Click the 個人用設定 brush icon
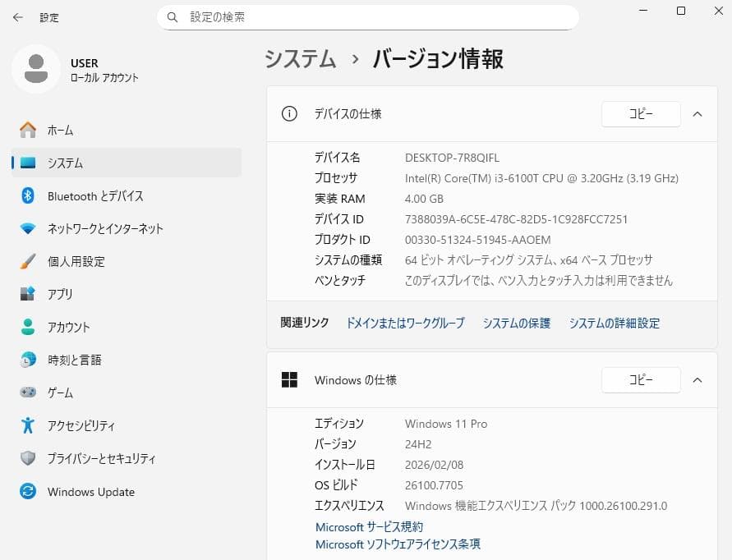 coord(26,261)
